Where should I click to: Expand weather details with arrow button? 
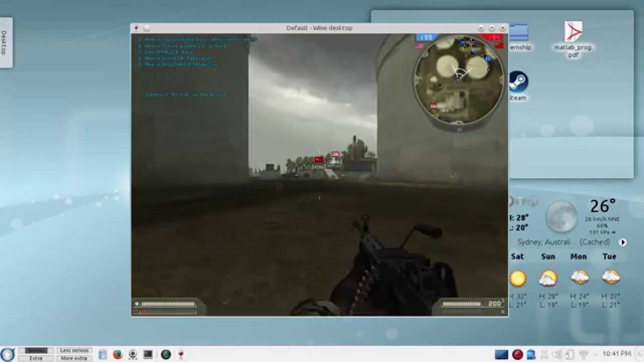coord(623,242)
